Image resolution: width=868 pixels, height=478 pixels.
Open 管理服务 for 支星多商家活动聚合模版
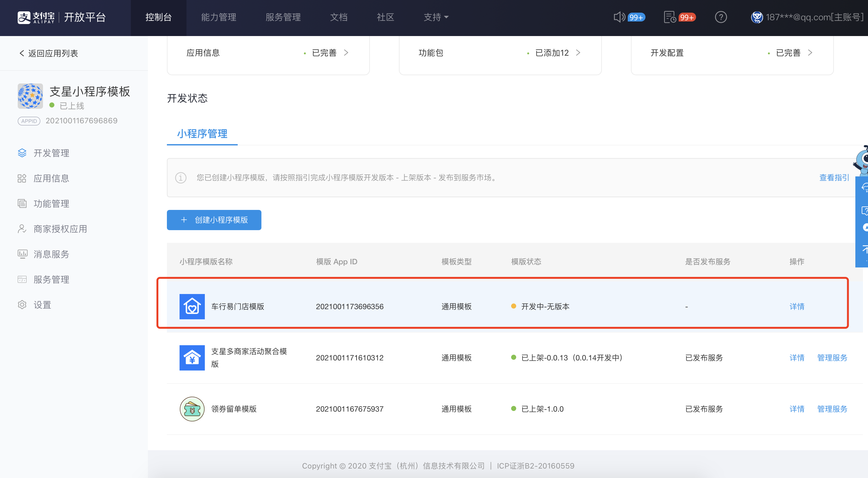(x=832, y=358)
